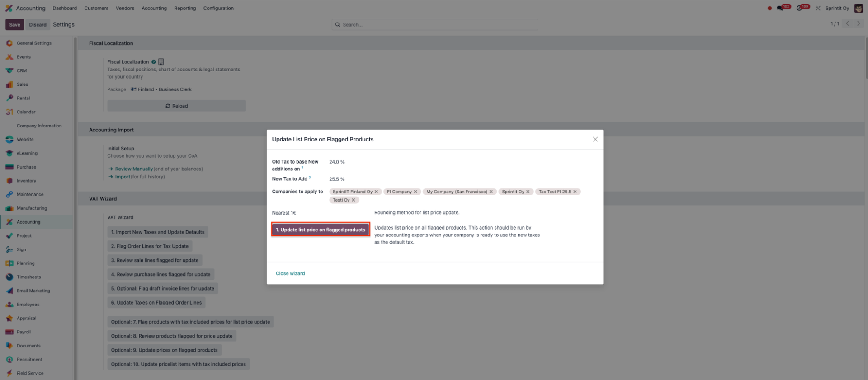
Task: Select the CRM sidebar icon
Action: 9,70
